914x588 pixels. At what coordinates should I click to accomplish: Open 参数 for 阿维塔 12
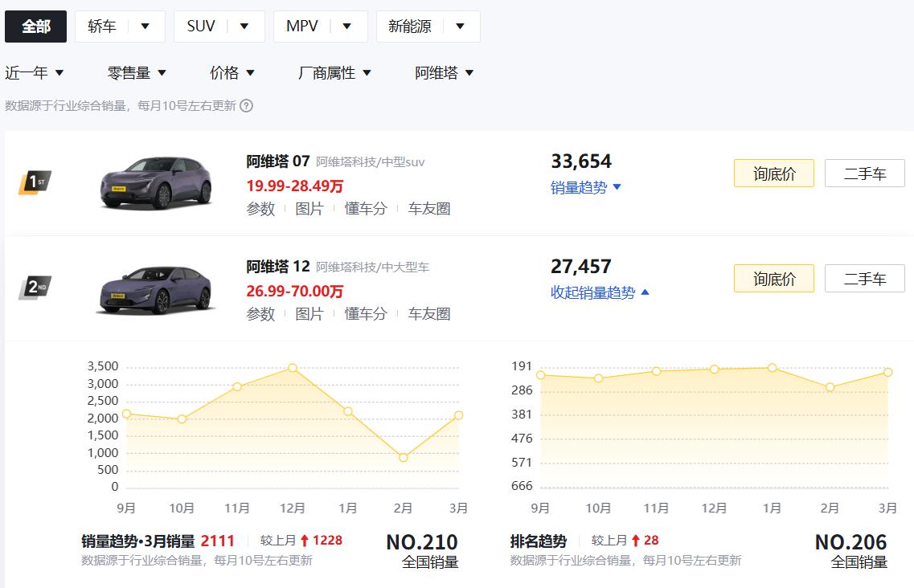pos(260,314)
